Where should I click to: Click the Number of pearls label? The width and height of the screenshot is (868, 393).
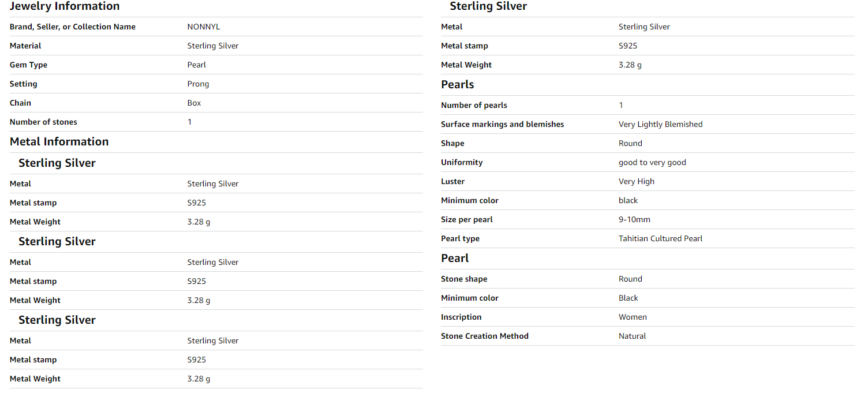(474, 105)
